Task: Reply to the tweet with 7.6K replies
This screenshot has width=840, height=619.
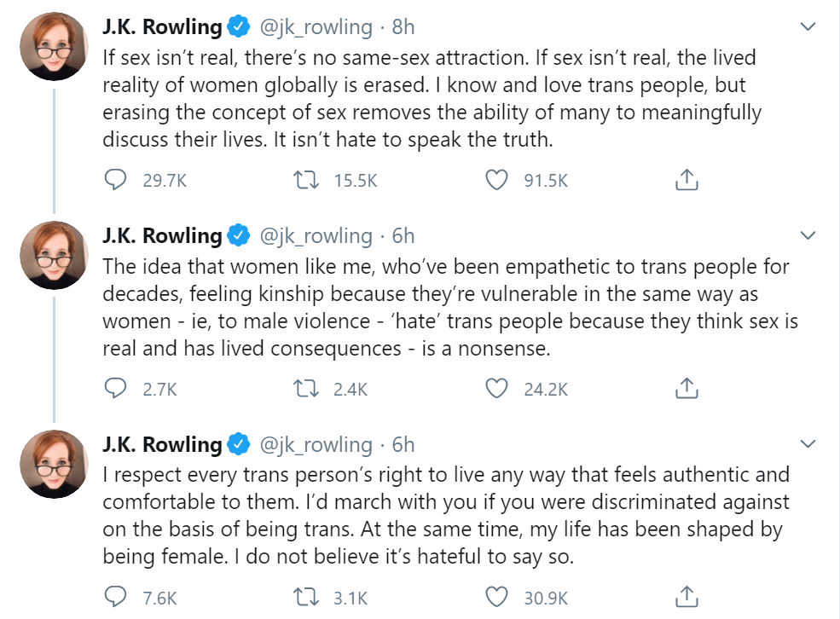Action: (x=116, y=598)
